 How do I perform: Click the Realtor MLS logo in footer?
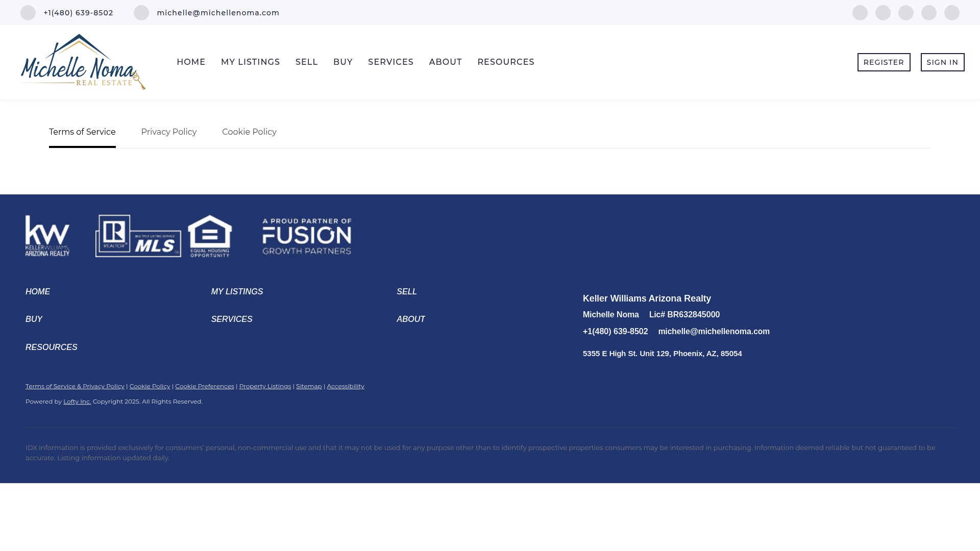138,236
